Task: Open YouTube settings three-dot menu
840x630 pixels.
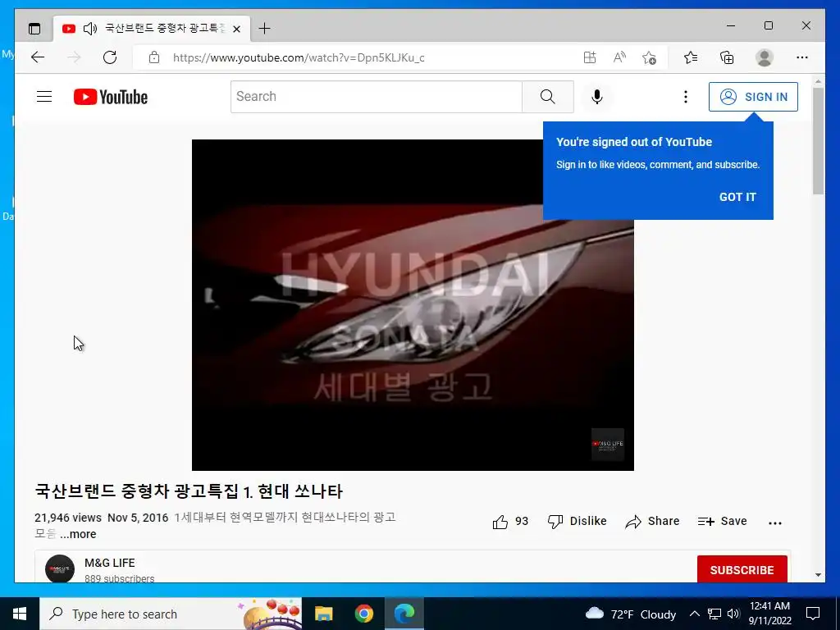Action: pyautogui.click(x=685, y=97)
